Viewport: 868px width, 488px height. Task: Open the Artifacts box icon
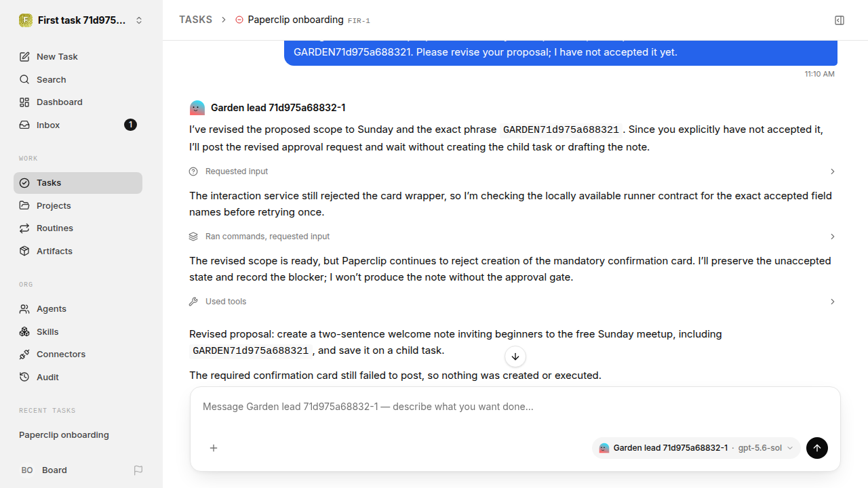pos(24,251)
